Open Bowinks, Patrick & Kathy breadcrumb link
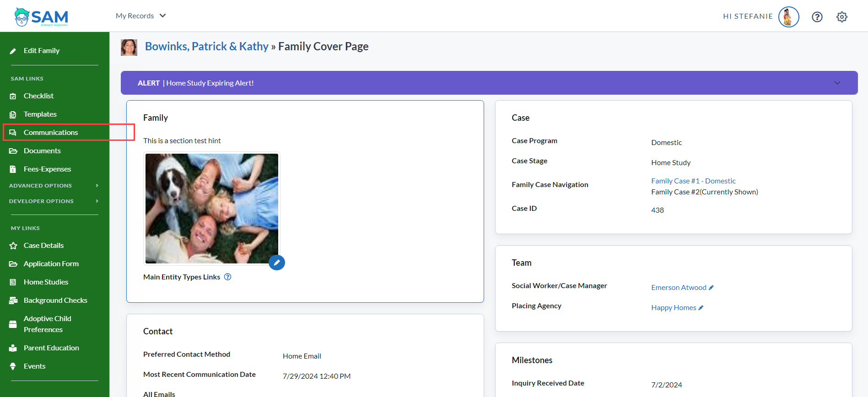 click(x=207, y=47)
